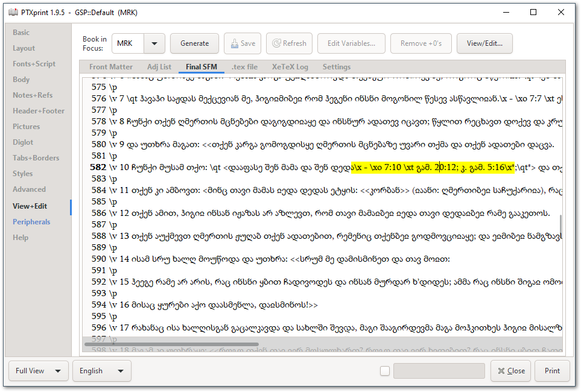Open the .tex file tab
Image resolution: width=581 pixels, height=392 pixels.
click(244, 67)
